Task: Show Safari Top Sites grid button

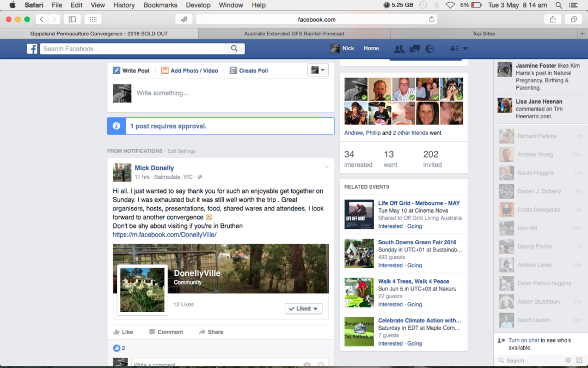Action: (x=94, y=19)
